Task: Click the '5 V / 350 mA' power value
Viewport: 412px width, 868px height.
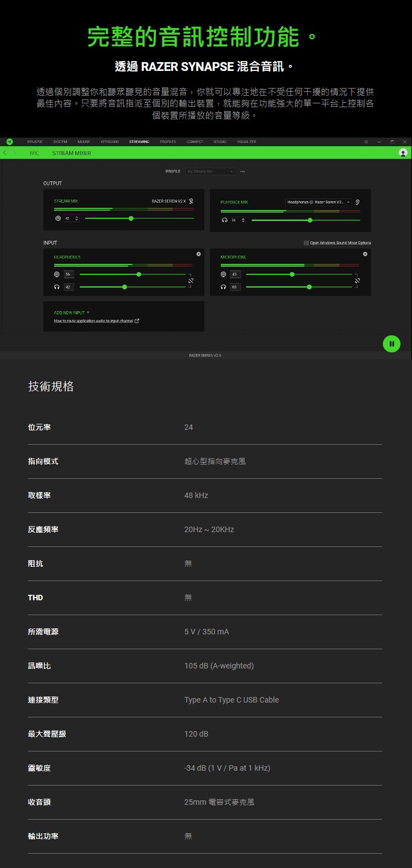Action: 207,632
